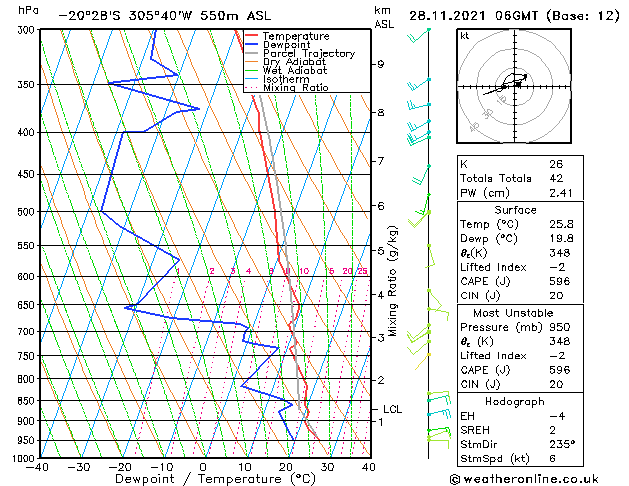
Task: Click the 'Wet Adiabat' legend entry
Action: (286, 70)
